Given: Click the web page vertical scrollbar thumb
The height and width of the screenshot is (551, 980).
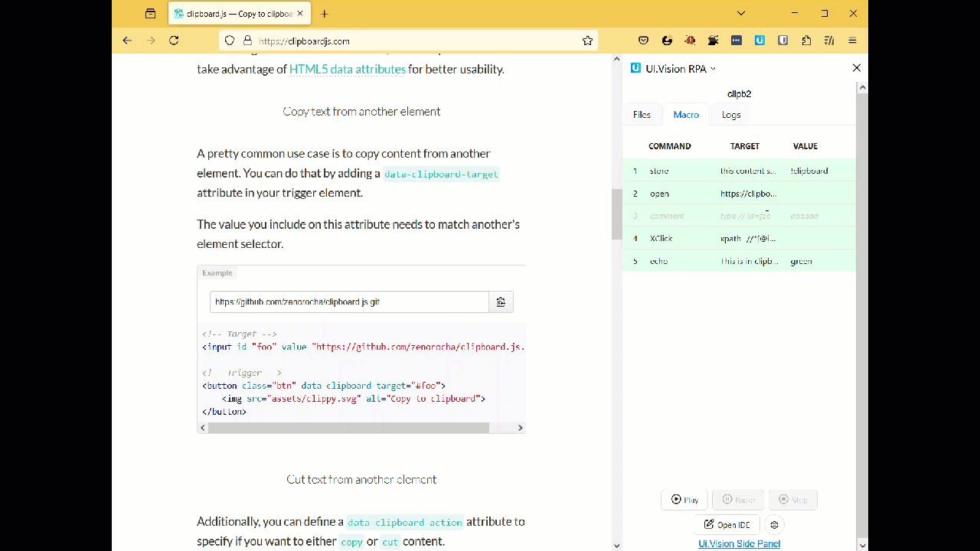Looking at the screenshot, I should (616, 214).
